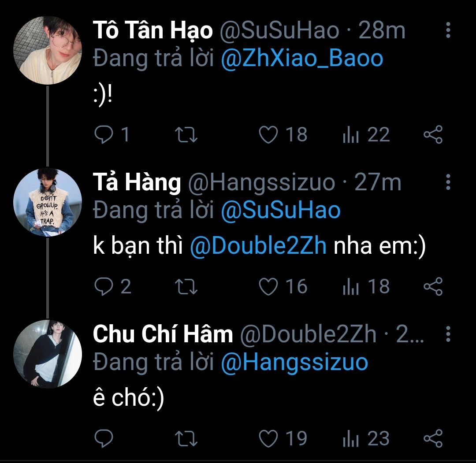Like the tweet by Tô Tân Hạo
The height and width of the screenshot is (463, 476).
click(x=268, y=135)
